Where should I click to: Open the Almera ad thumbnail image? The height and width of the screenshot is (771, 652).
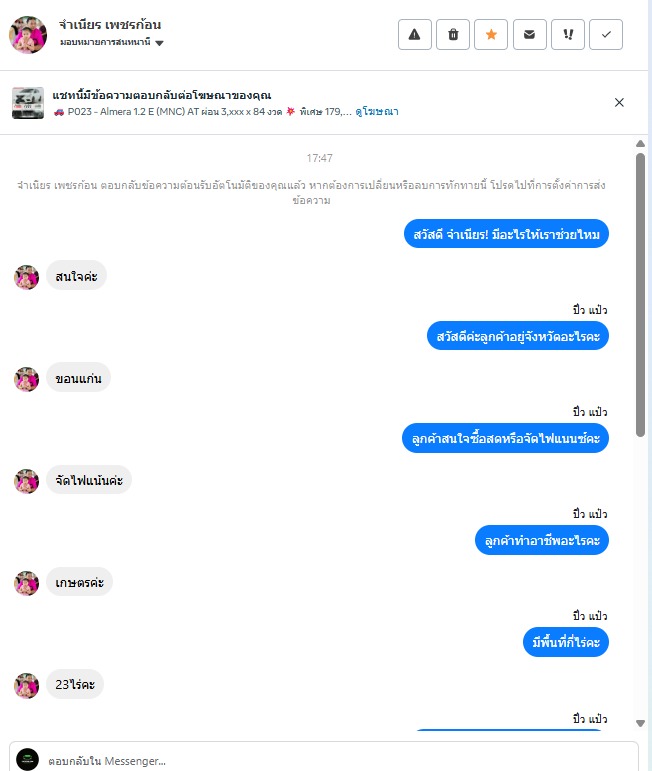[28, 103]
